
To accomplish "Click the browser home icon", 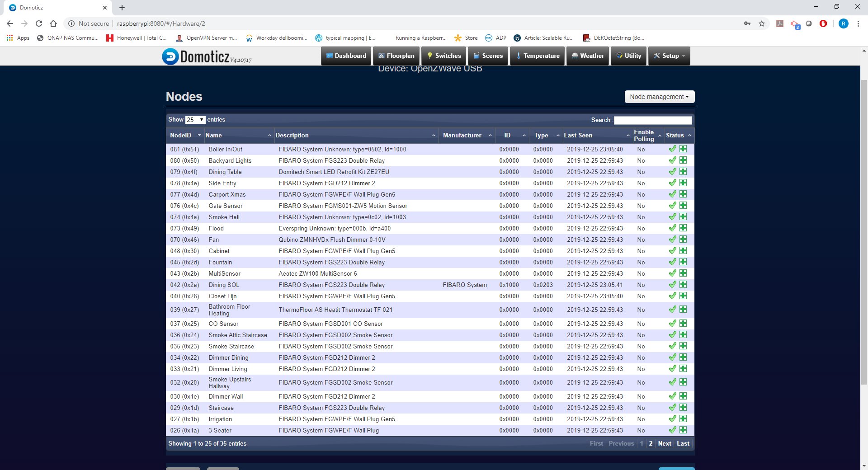I will pos(53,23).
